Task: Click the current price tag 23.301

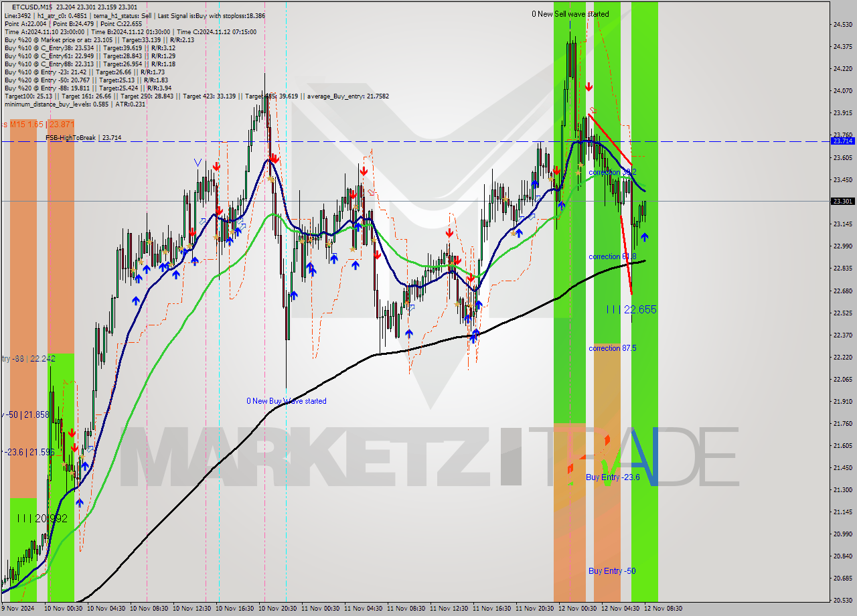Action: coord(842,201)
